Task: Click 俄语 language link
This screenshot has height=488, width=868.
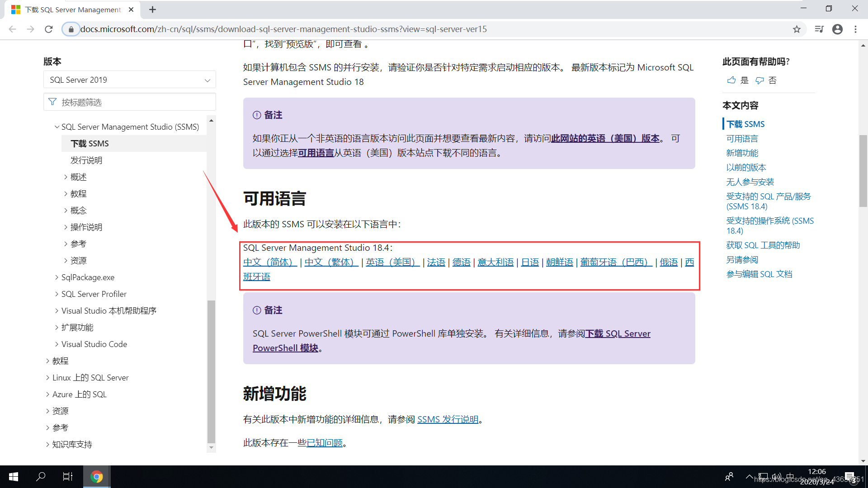Action: [x=669, y=263]
